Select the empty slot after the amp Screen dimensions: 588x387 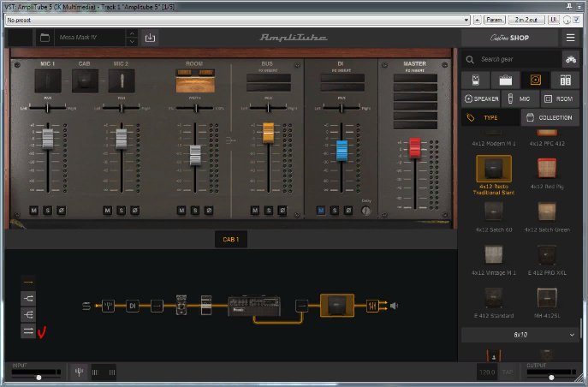click(301, 306)
